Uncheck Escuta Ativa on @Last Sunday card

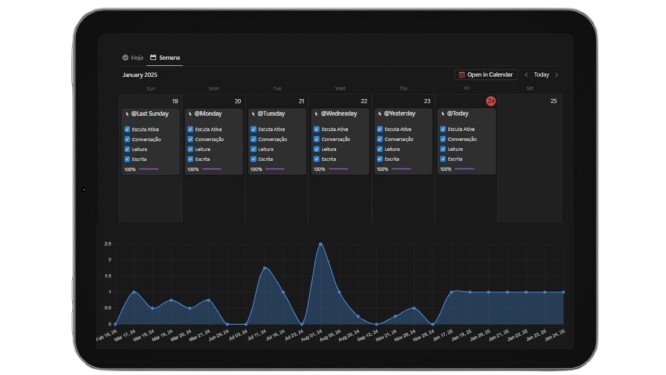127,129
